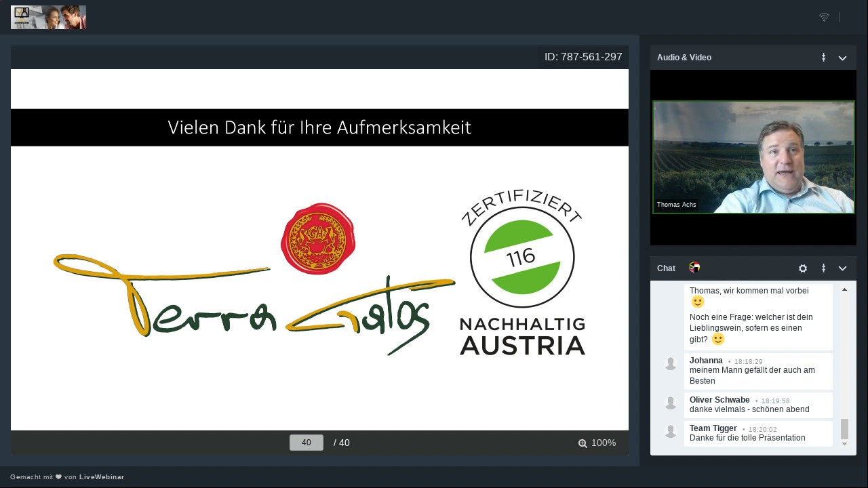Image resolution: width=868 pixels, height=488 pixels.
Task: Check the Wi-Fi connection status icon
Action: click(x=824, y=17)
